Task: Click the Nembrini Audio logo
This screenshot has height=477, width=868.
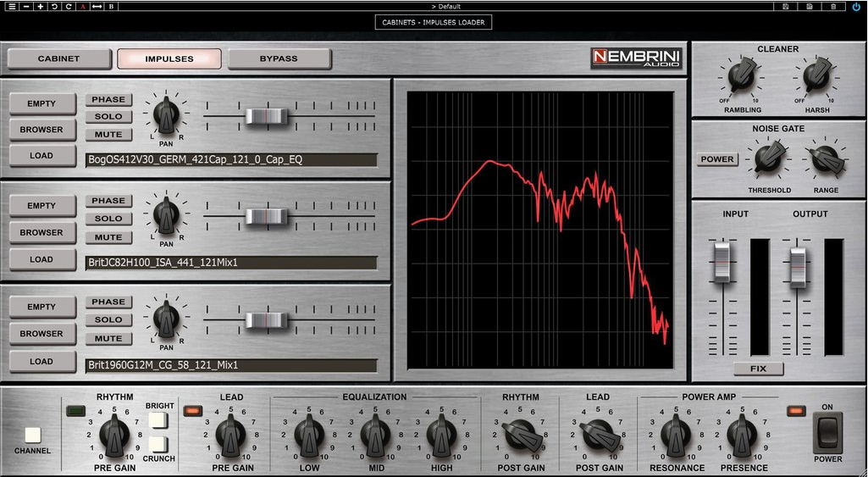Action: tap(636, 58)
